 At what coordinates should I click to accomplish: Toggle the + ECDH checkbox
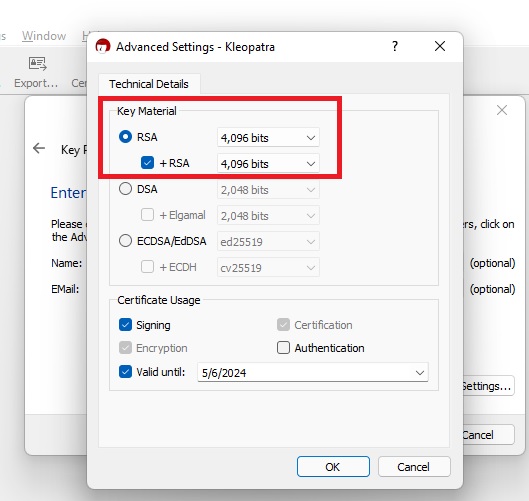tap(147, 267)
